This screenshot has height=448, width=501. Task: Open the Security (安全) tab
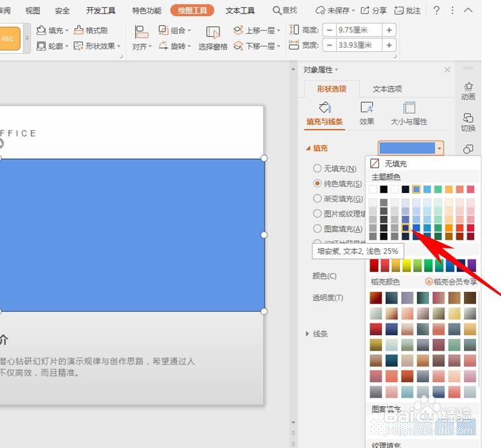tap(63, 11)
